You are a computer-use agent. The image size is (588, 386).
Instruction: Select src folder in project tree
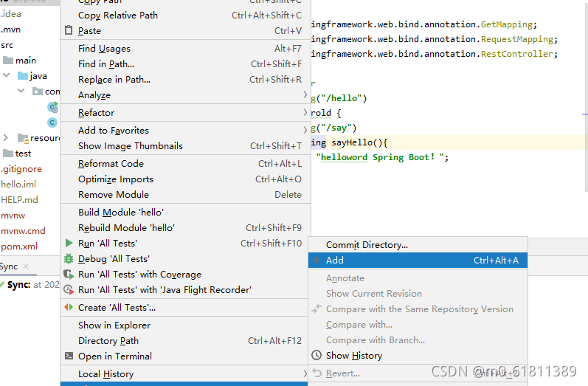click(x=7, y=45)
